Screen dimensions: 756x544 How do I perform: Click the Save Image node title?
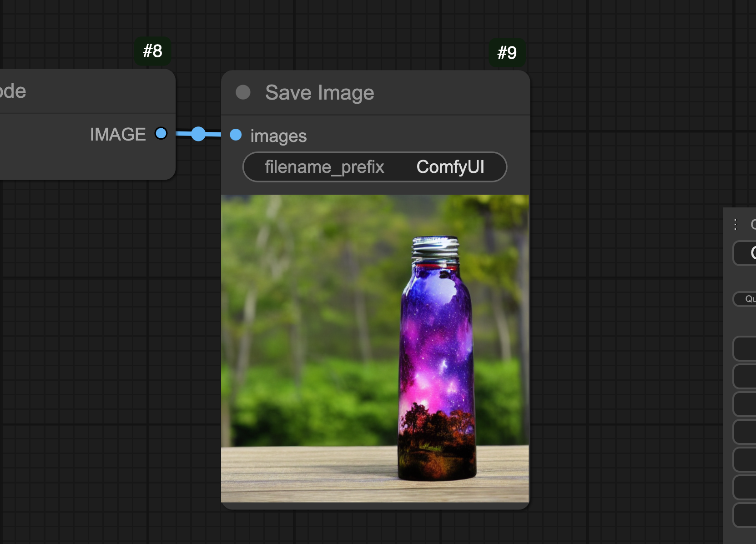[x=319, y=93]
